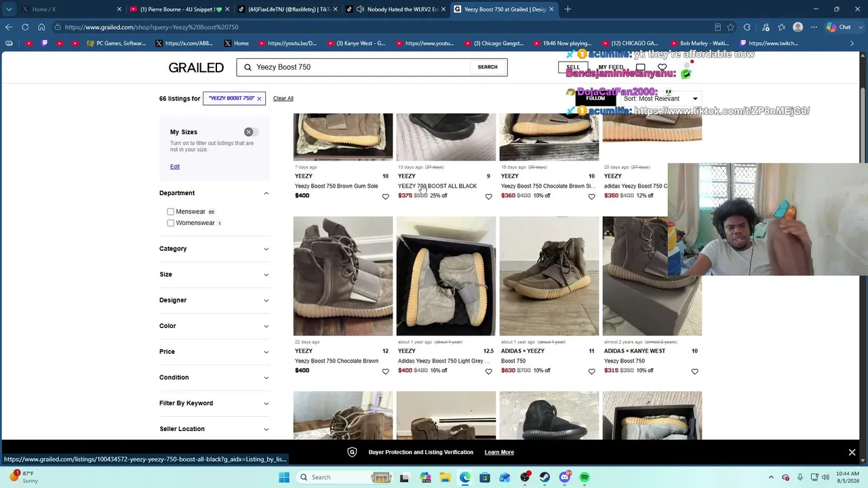This screenshot has width=868, height=488.
Task: Switch to the Nobody Hated the WLRV2 tab
Action: point(395,9)
